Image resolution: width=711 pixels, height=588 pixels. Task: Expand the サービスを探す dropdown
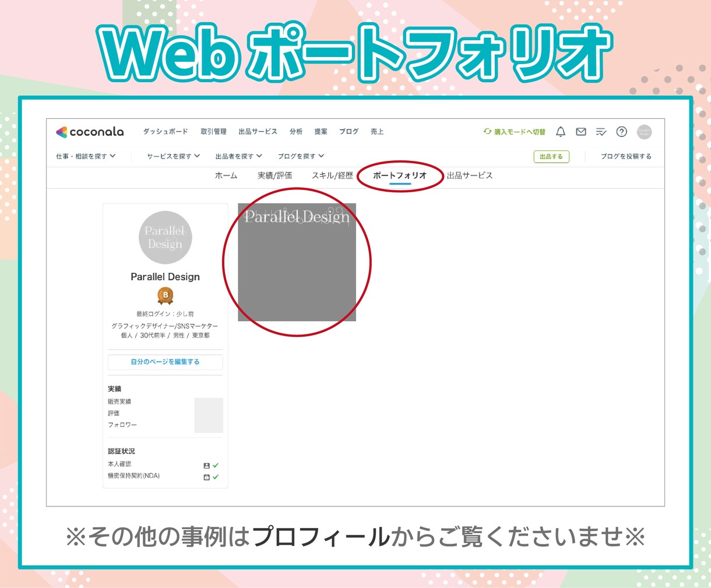tap(174, 156)
